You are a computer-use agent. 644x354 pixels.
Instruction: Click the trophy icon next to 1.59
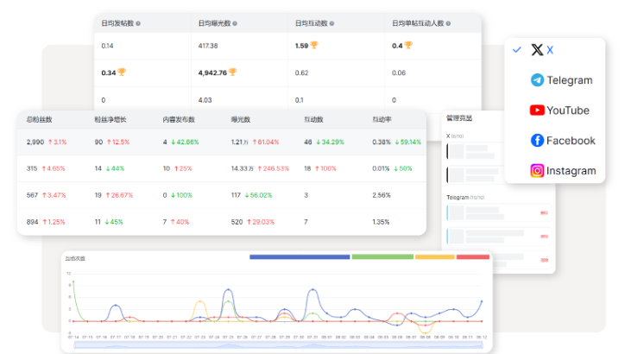click(x=313, y=45)
